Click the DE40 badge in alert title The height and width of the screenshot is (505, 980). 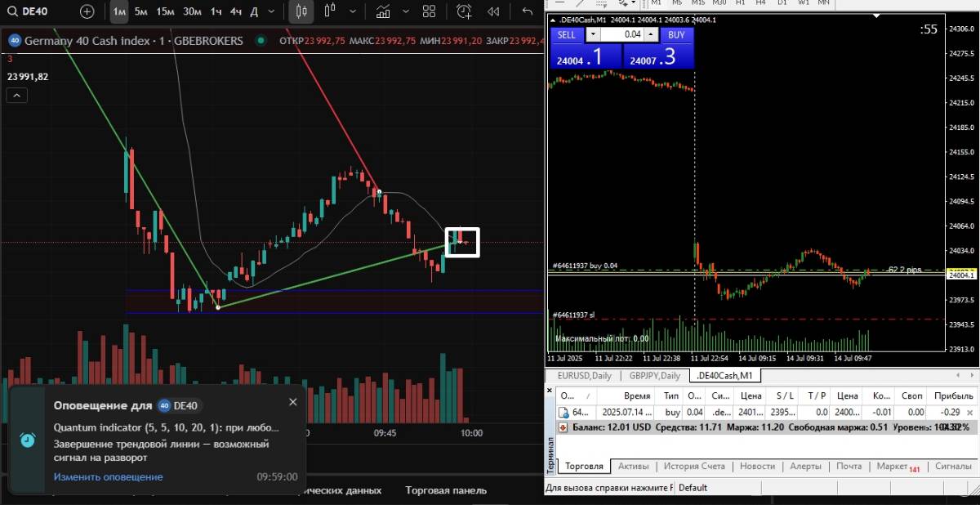177,405
